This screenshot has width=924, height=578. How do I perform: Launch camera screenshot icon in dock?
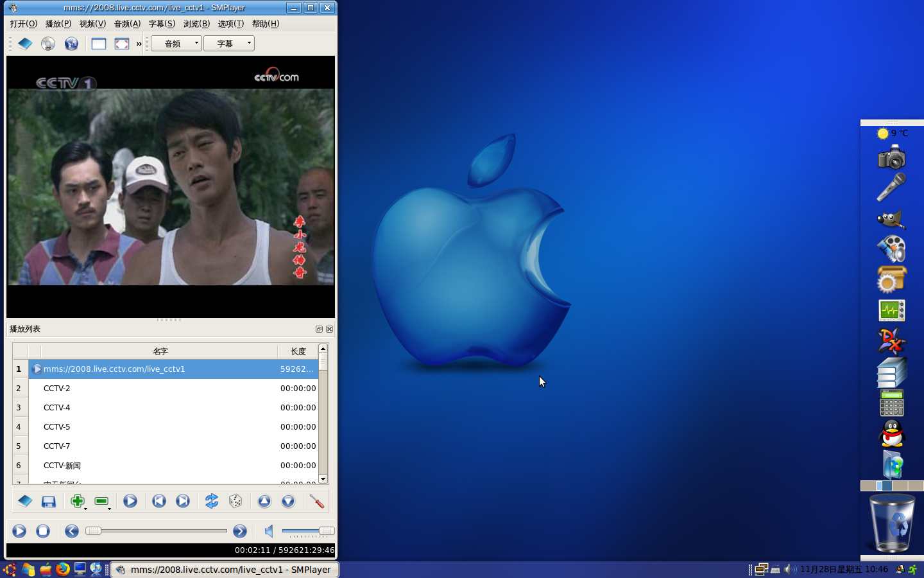[892, 157]
